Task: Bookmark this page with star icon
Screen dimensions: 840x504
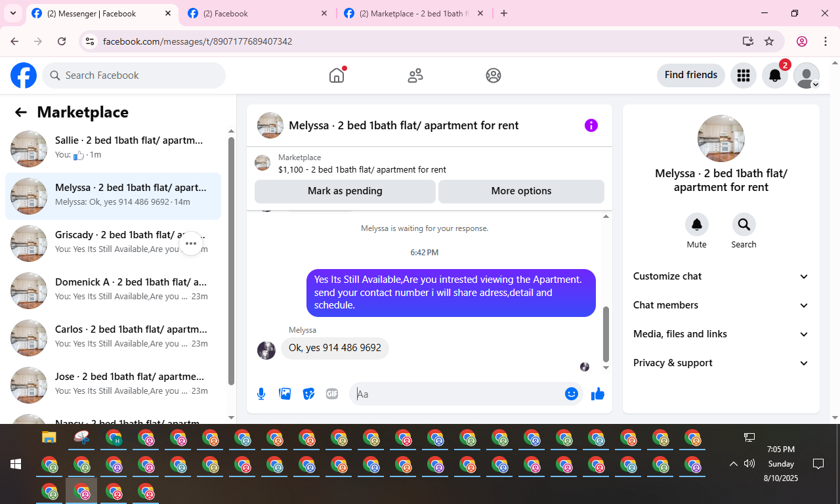Action: [x=769, y=41]
